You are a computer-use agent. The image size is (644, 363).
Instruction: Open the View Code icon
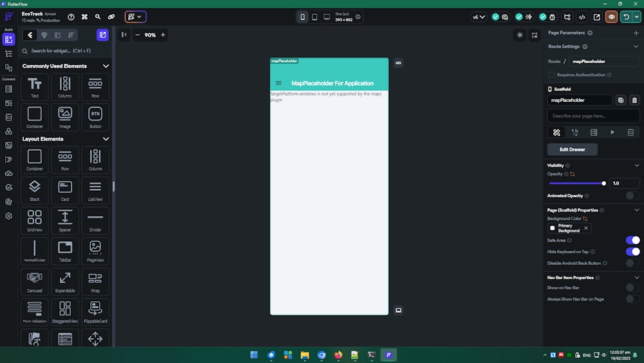pyautogui.click(x=582, y=17)
